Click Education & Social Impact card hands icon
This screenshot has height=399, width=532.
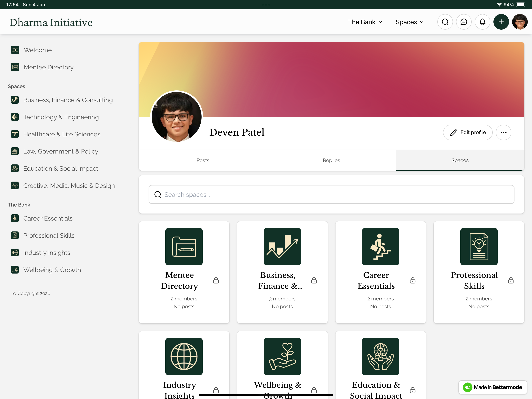(381, 356)
